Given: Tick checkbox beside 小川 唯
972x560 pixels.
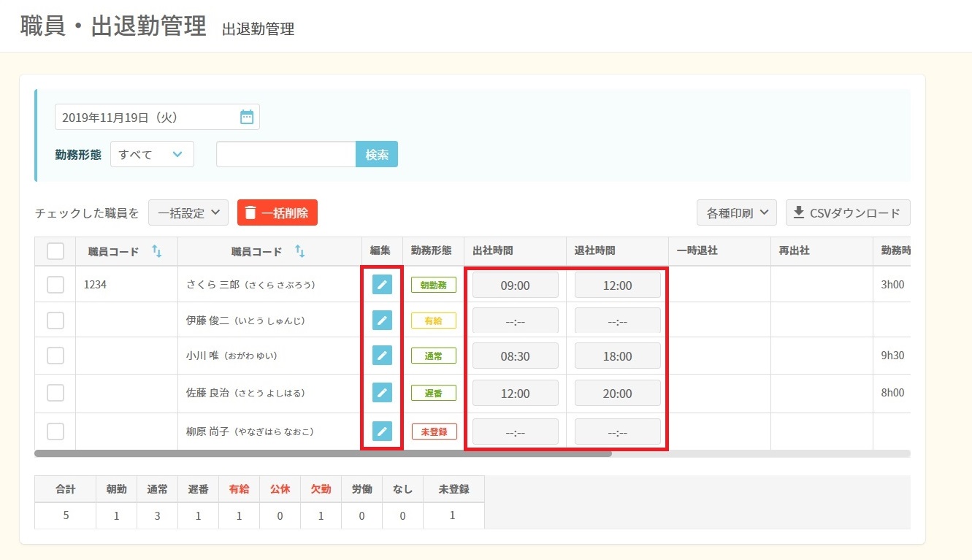Looking at the screenshot, I should click(x=56, y=356).
